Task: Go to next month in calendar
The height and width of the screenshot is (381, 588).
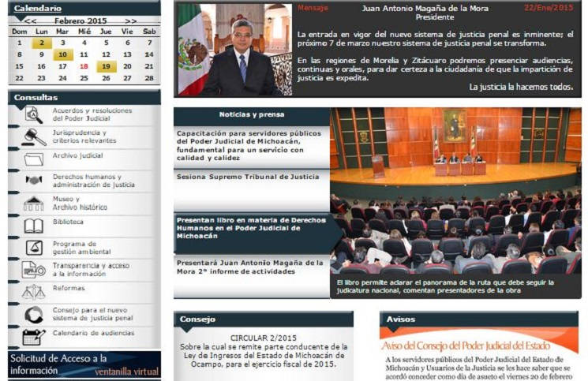Action: pos(130,21)
